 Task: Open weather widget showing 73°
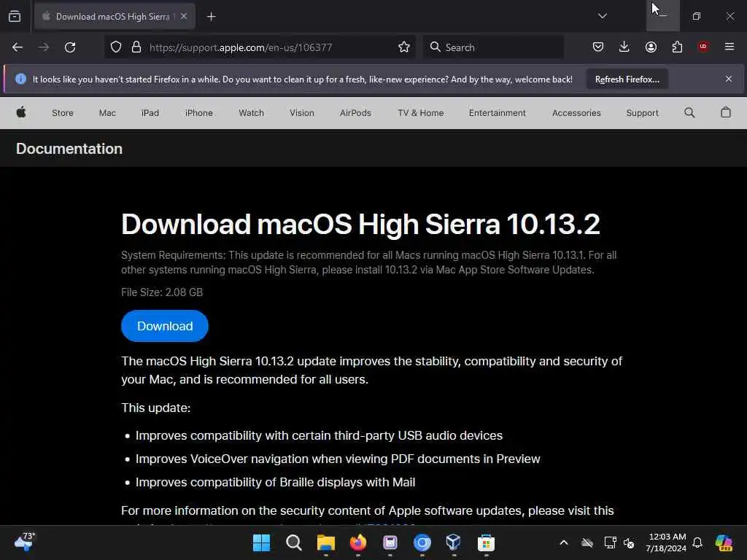point(24,542)
